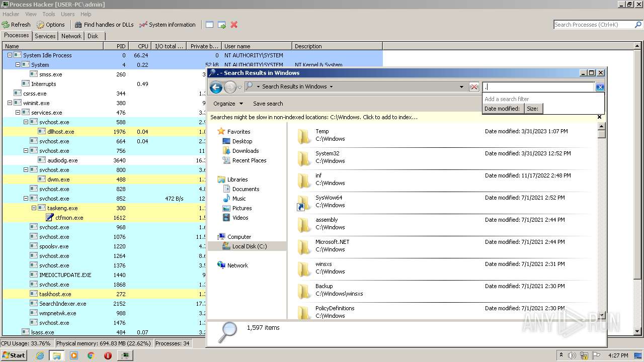
Task: Open Music library
Action: (x=234, y=199)
